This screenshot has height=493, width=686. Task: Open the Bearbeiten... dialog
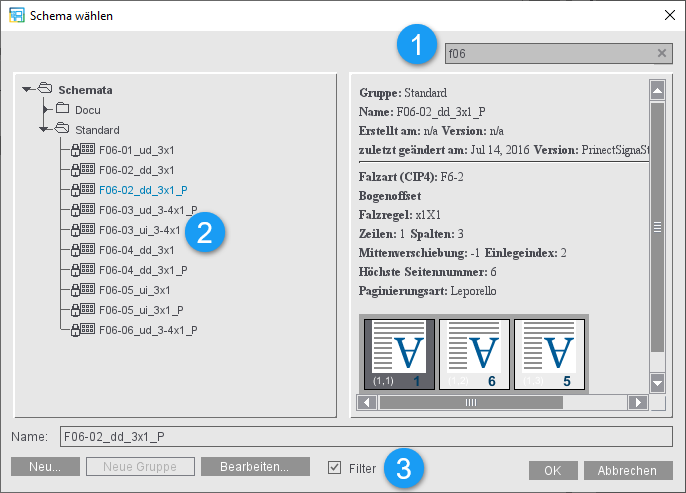point(255,467)
